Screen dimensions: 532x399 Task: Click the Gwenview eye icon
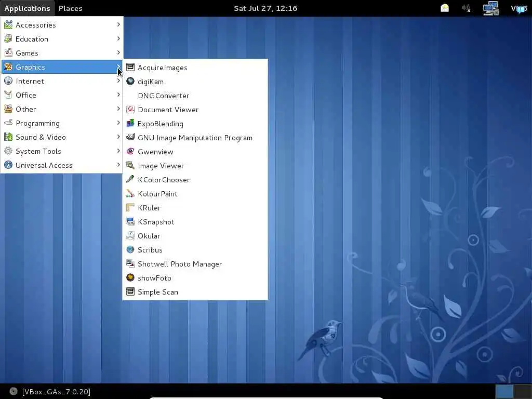click(130, 151)
